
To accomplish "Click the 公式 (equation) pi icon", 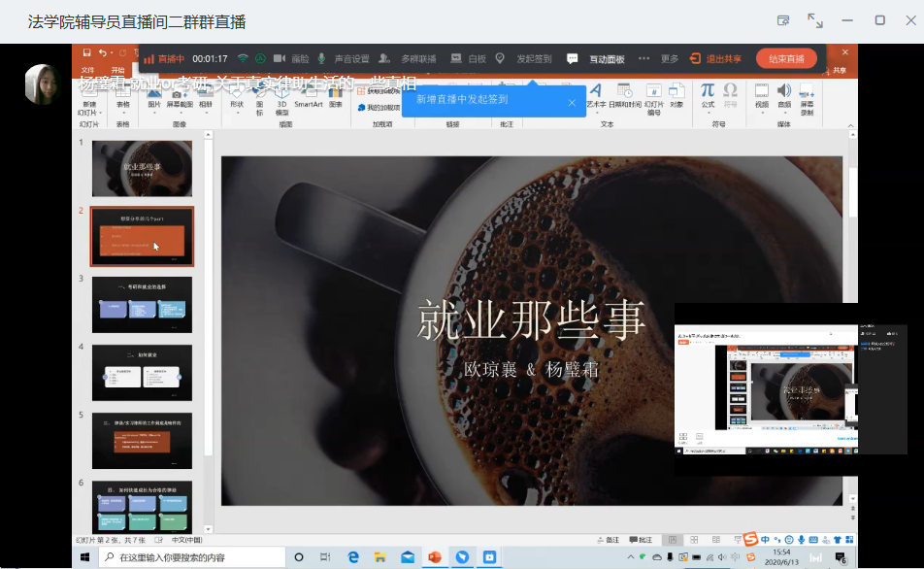I will (x=708, y=95).
